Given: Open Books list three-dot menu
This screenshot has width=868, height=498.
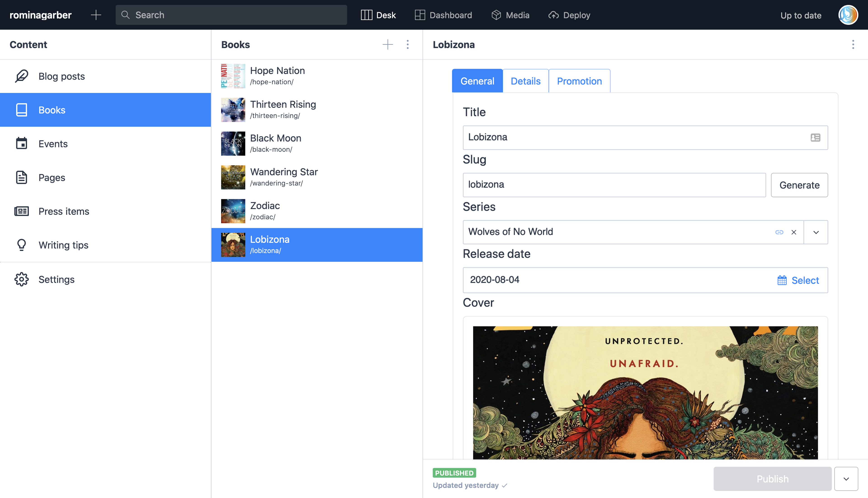Looking at the screenshot, I should point(407,45).
